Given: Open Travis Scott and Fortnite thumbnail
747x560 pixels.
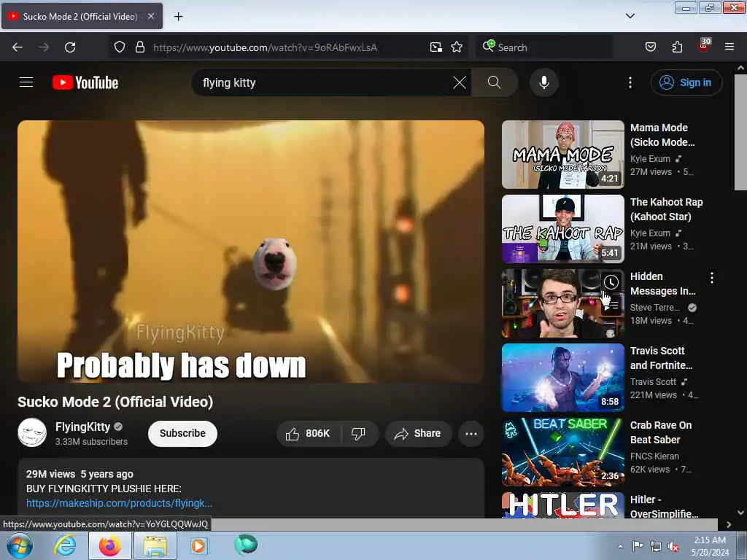Looking at the screenshot, I should pyautogui.click(x=562, y=377).
